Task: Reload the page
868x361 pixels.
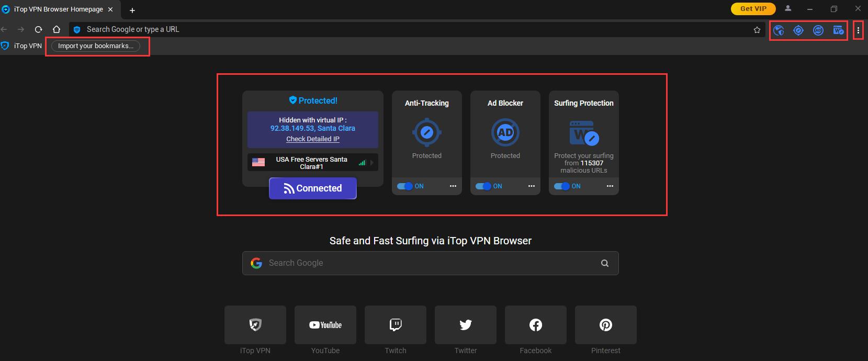Action: (38, 29)
